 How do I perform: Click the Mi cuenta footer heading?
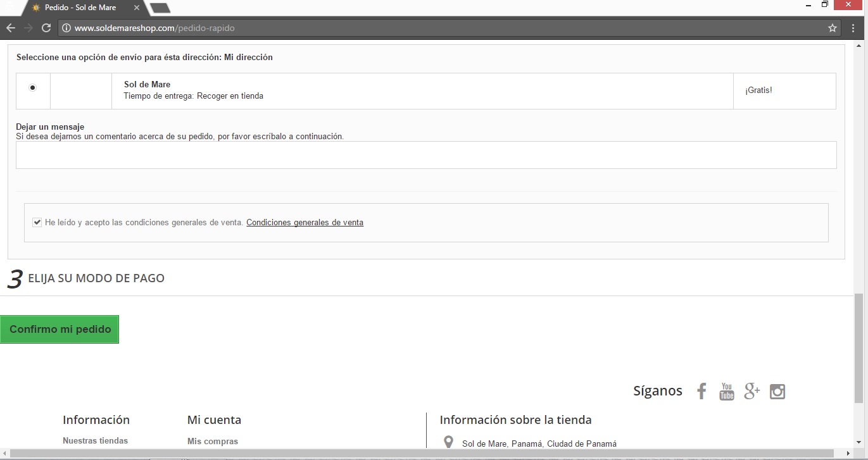click(x=214, y=420)
